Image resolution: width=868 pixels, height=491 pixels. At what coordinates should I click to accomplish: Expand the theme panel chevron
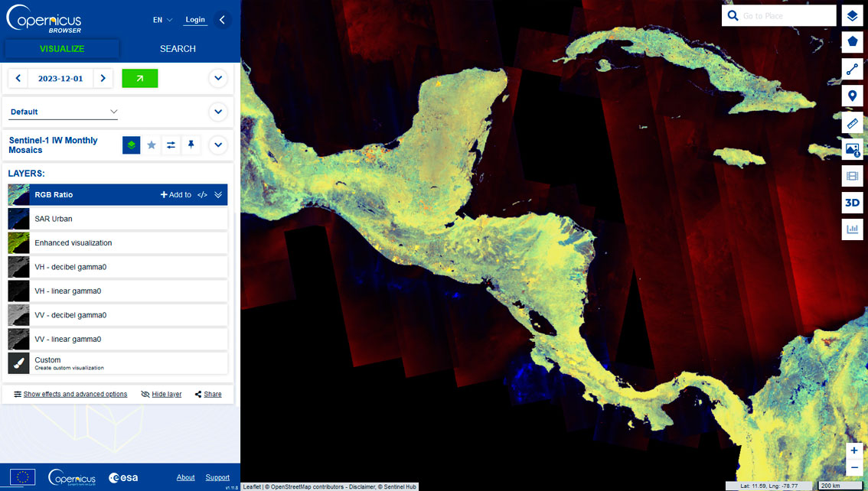(218, 112)
